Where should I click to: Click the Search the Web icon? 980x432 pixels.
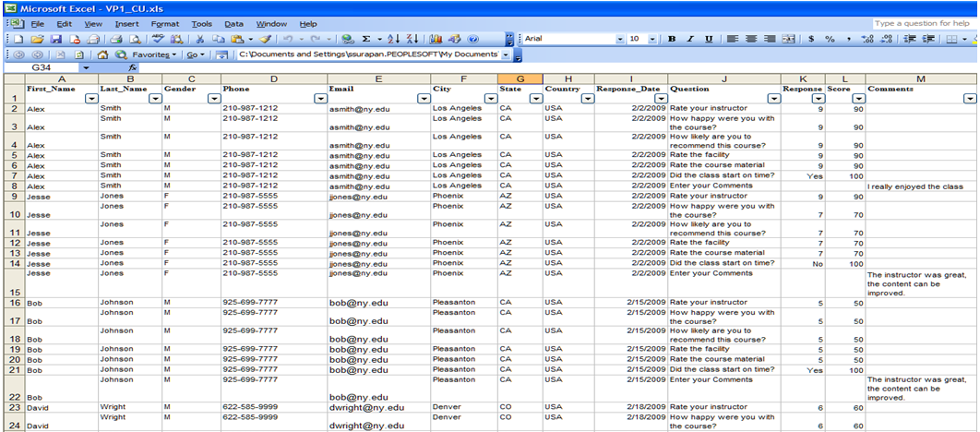(121, 55)
